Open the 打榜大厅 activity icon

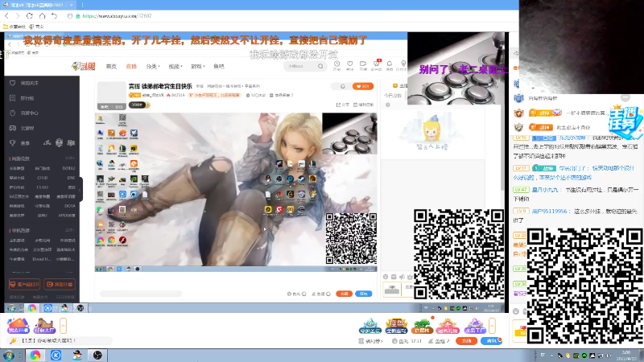tap(45, 326)
